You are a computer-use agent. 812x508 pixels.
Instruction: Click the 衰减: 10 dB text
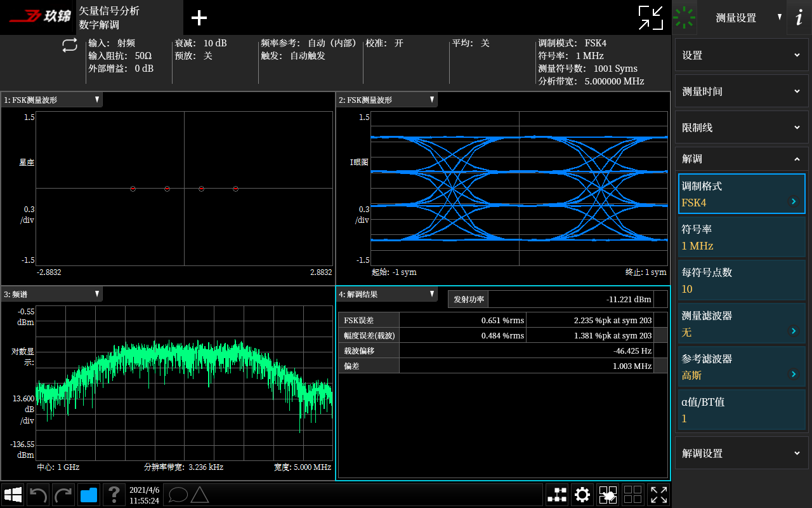click(x=200, y=43)
